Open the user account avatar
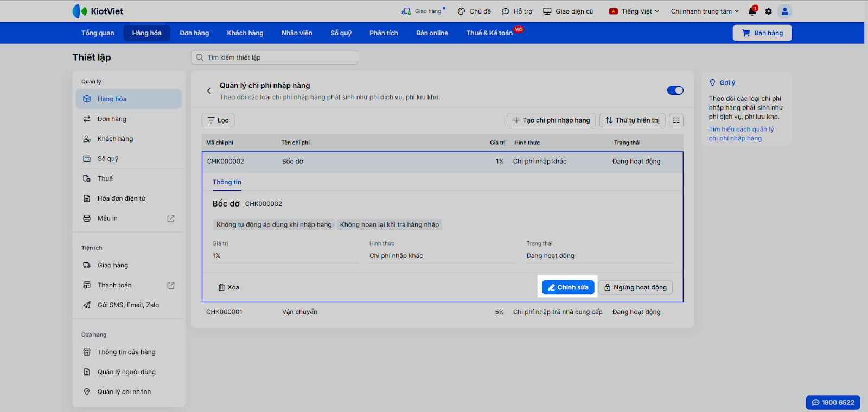The image size is (868, 412). (x=784, y=11)
